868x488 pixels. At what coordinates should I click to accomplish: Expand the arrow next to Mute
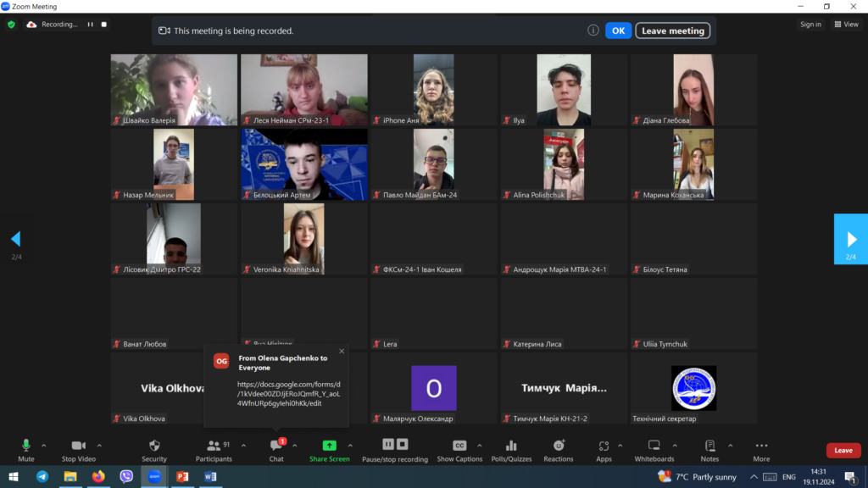[x=44, y=445]
